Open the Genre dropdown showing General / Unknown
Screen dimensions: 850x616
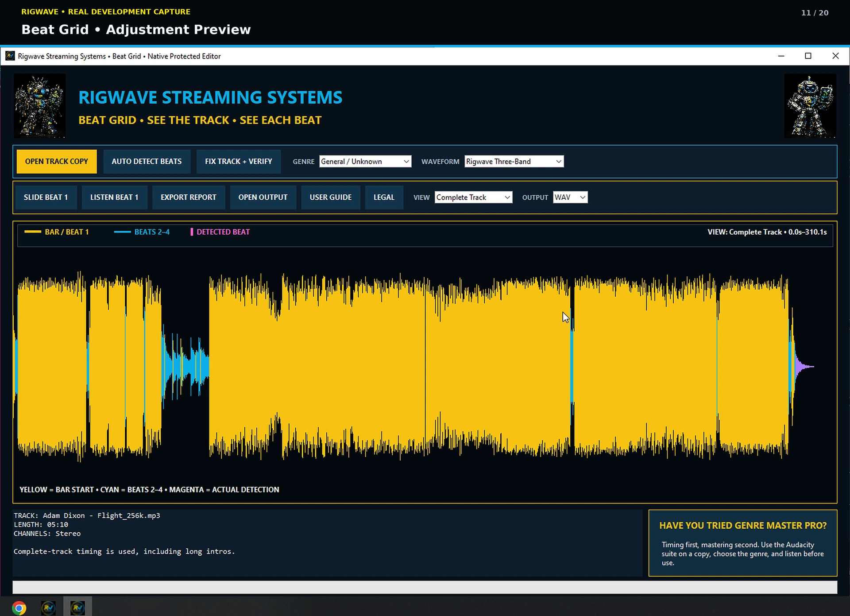click(x=365, y=162)
